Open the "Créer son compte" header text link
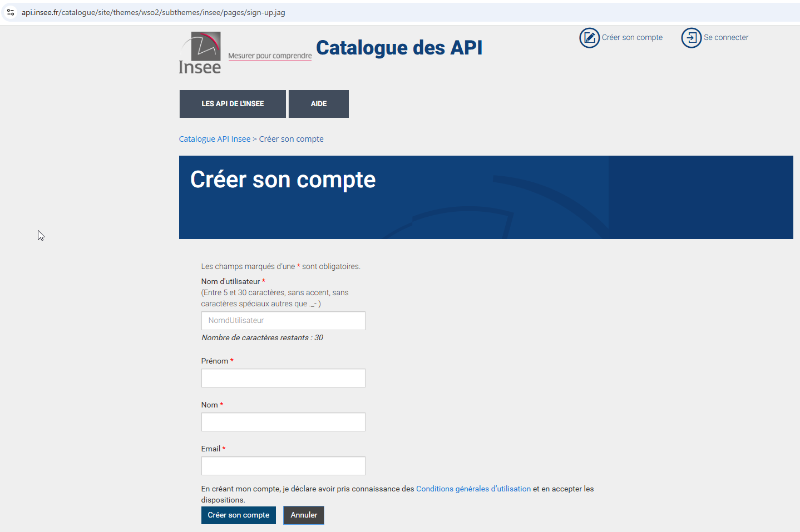Viewport: 800px width, 532px height. 632,38
